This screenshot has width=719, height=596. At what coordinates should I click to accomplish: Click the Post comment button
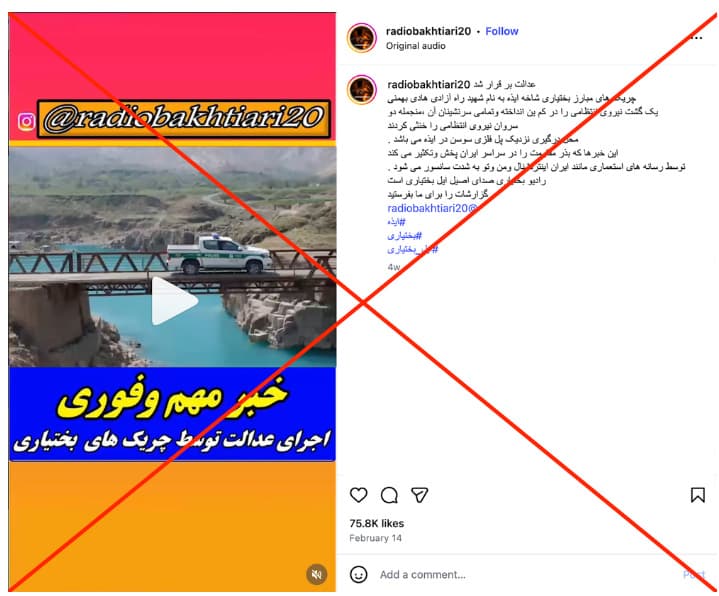tap(694, 574)
